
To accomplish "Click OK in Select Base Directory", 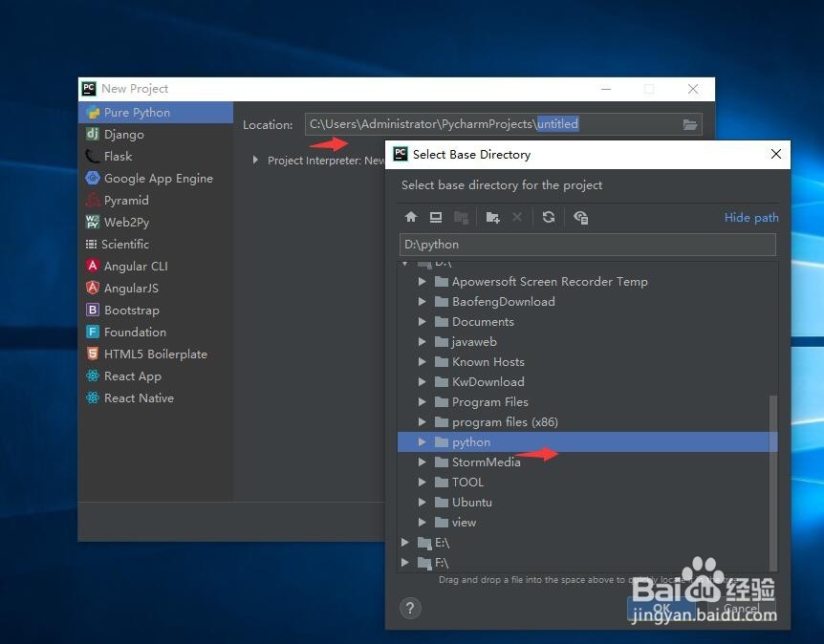I will pyautogui.click(x=661, y=609).
